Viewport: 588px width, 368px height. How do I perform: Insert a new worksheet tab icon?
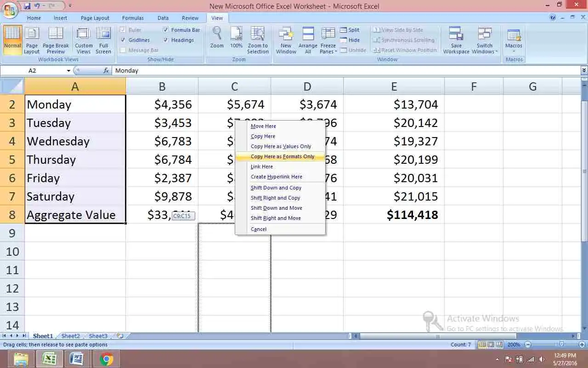[x=120, y=336]
